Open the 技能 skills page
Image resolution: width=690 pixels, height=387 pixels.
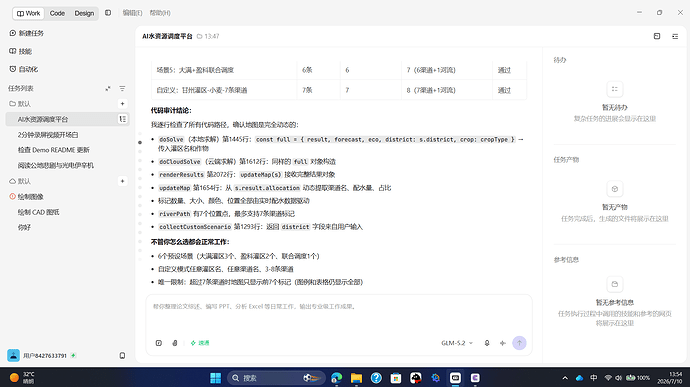click(x=21, y=51)
